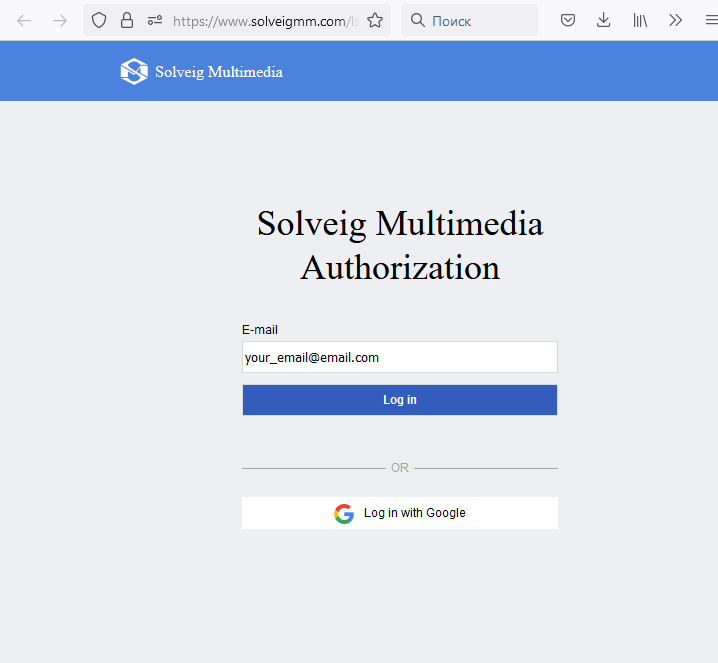Open the tracking protection shield icon
Image resolution: width=718 pixels, height=663 pixels.
pos(99,21)
